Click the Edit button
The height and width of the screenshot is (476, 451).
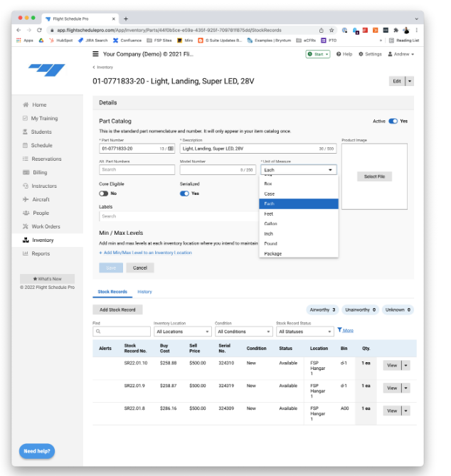click(x=397, y=81)
